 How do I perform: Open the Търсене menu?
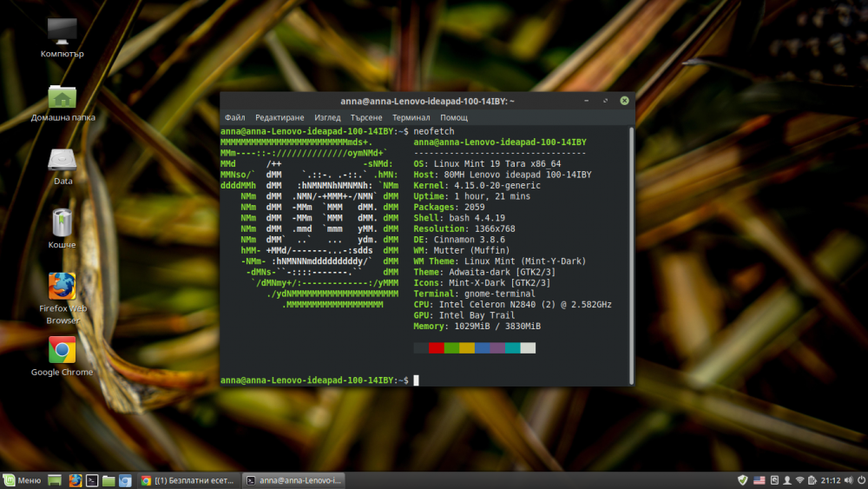(x=366, y=117)
